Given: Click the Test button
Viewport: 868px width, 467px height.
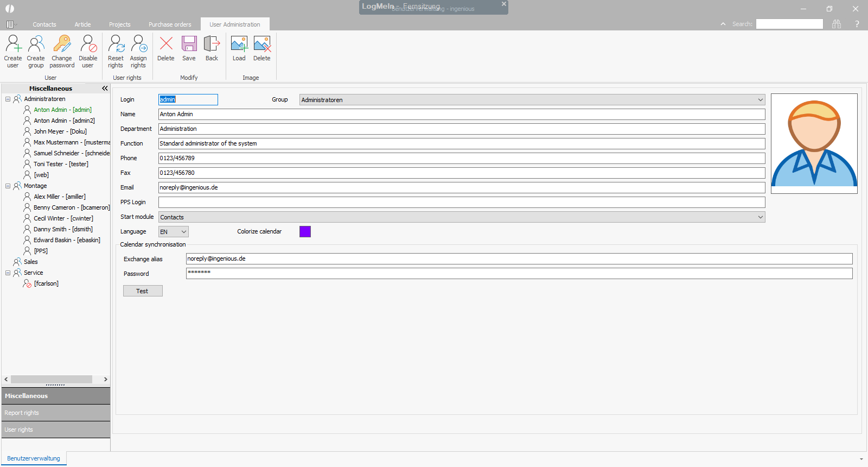Looking at the screenshot, I should 143,291.
